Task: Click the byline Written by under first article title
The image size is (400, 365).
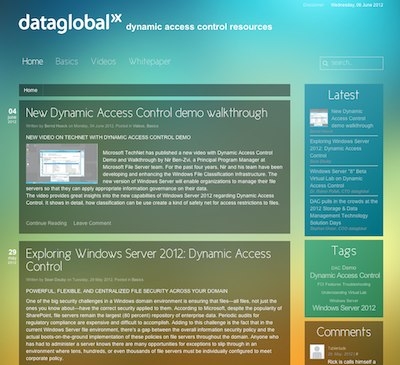Action: 92,126
